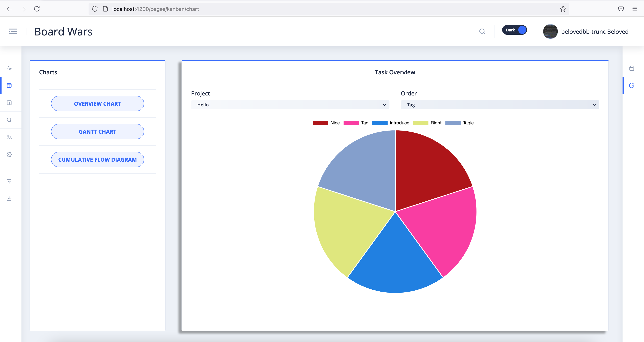Toggle the Right legend swatch
644x342 pixels.
[421, 123]
